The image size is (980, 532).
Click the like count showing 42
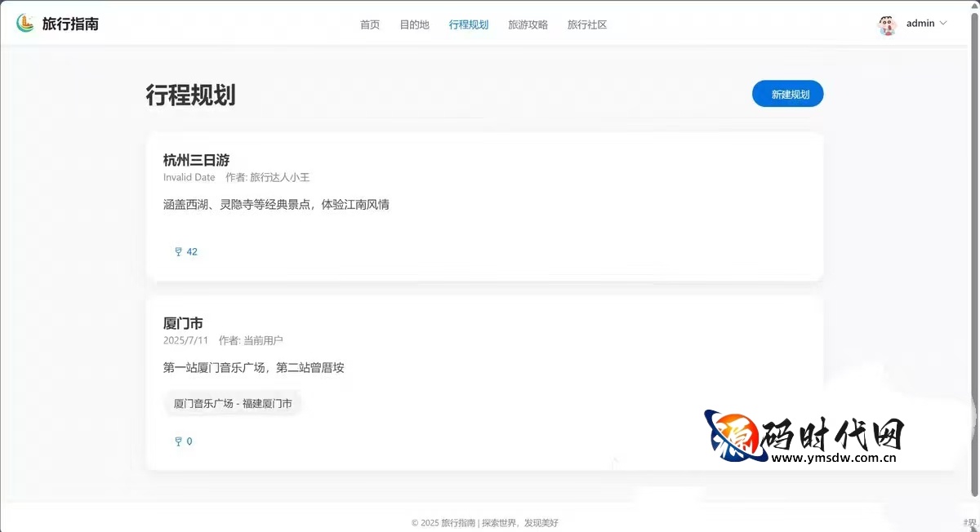[191, 251]
